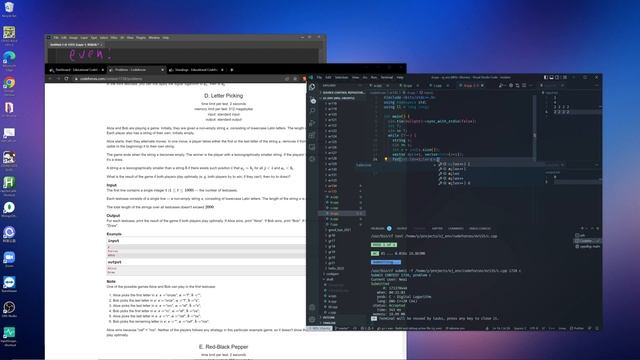Viewport: 640px width, 360px height.
Task: Click the notifications bell in VS Code status bar
Action: pyautogui.click(x=597, y=328)
